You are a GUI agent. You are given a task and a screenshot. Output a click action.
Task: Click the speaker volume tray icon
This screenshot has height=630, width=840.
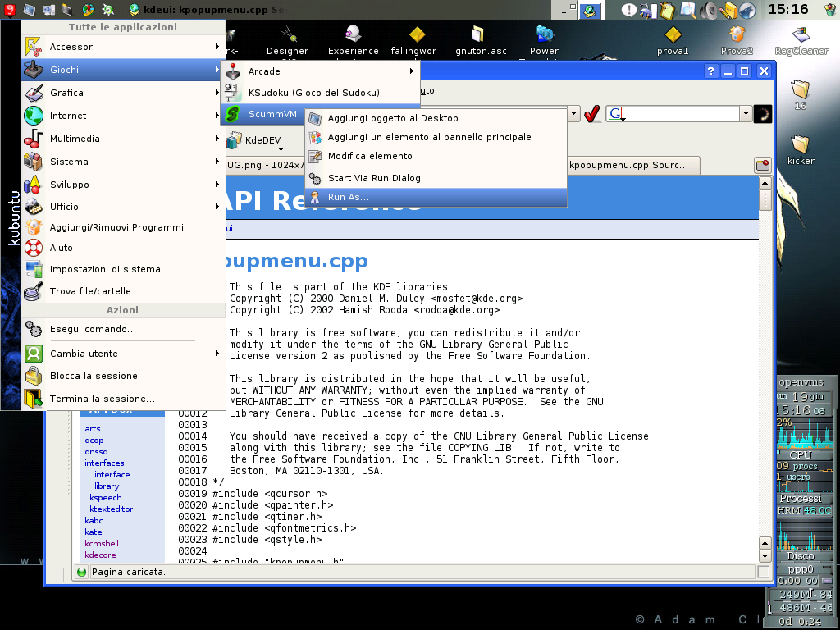pos(709,10)
